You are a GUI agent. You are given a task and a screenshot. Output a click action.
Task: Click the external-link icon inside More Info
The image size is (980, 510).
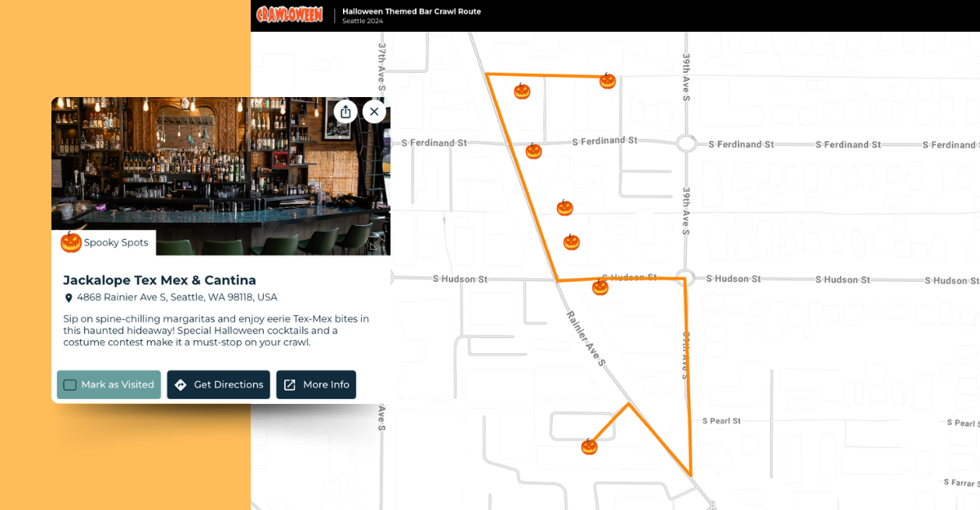[x=290, y=384]
